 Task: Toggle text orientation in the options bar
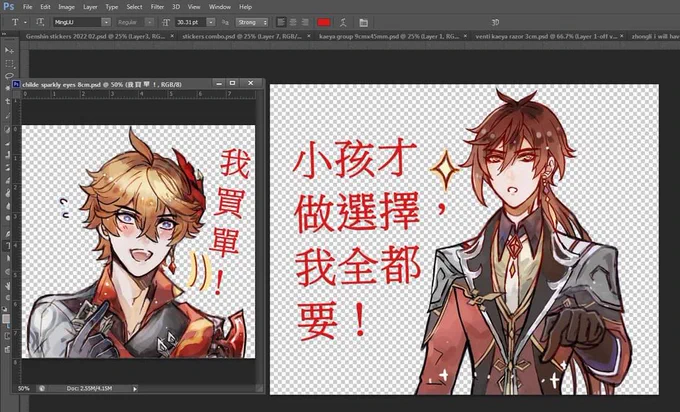(40, 22)
